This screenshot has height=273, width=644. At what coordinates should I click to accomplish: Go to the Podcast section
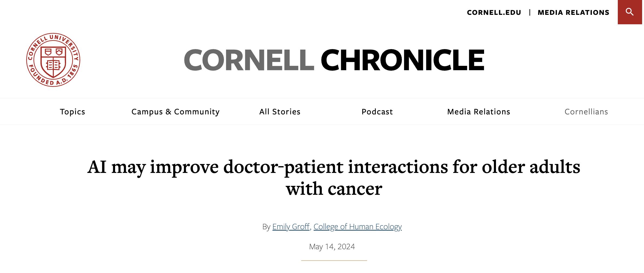click(x=377, y=111)
